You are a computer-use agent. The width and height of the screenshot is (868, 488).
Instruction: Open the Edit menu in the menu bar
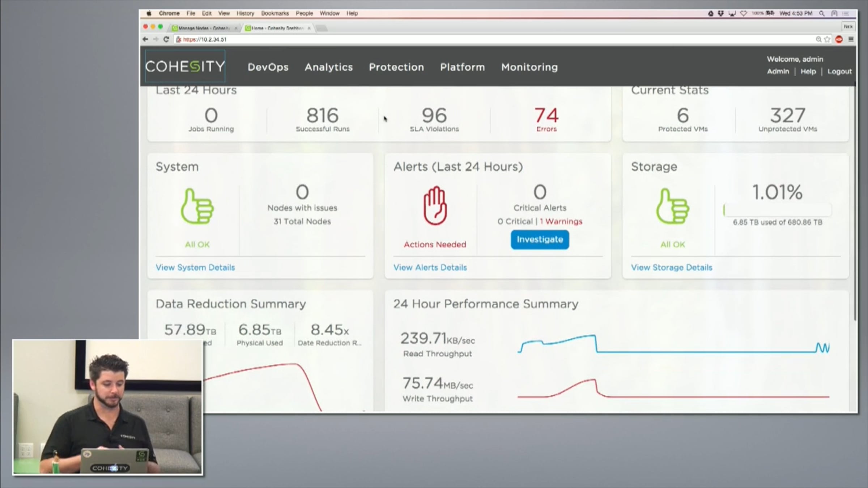pos(207,13)
